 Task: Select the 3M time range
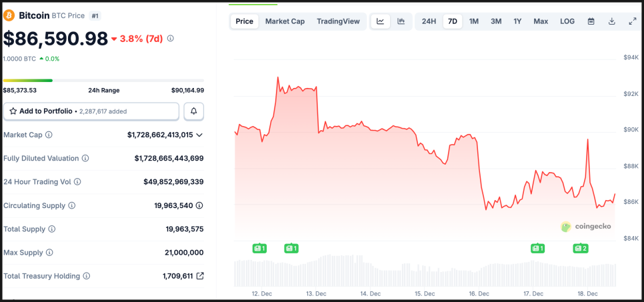click(x=496, y=21)
